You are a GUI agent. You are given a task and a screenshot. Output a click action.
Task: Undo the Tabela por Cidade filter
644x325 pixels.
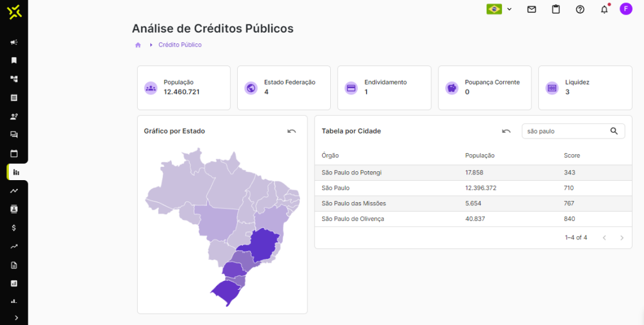click(506, 131)
